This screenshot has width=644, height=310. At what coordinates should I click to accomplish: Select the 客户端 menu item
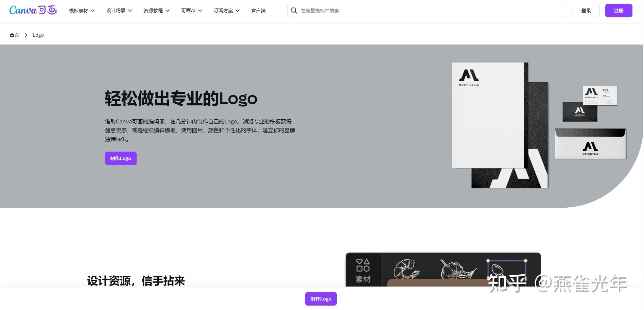tap(258, 11)
